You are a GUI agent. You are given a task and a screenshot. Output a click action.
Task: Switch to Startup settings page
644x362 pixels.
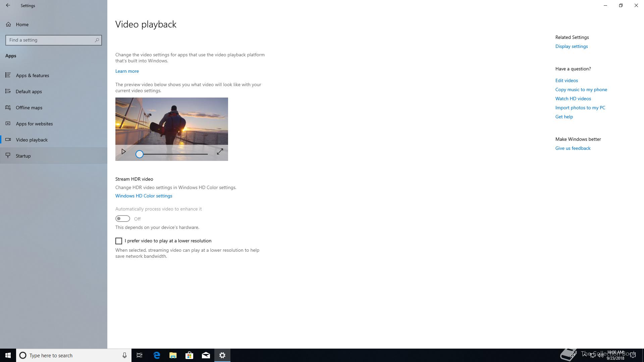23,156
